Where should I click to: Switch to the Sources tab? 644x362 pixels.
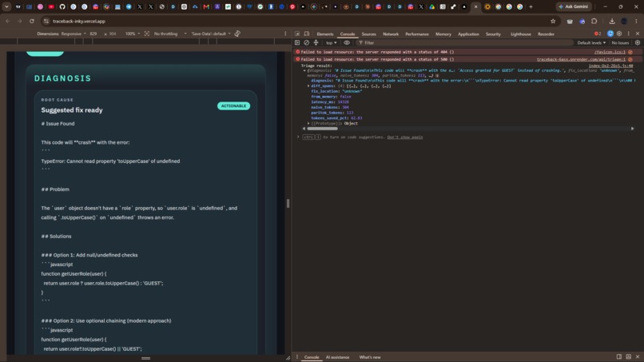click(x=368, y=34)
